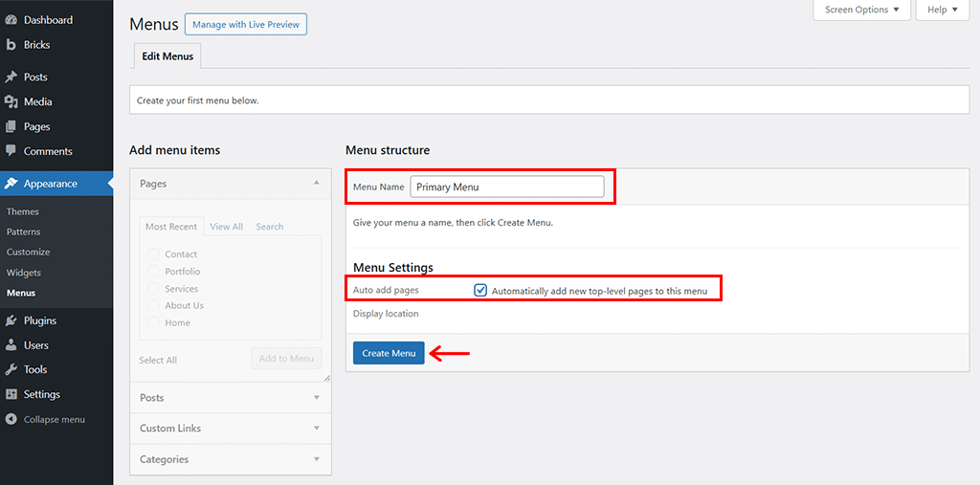Click the Media icon in sidebar
Image resolution: width=980 pixels, height=485 pixels.
point(11,101)
